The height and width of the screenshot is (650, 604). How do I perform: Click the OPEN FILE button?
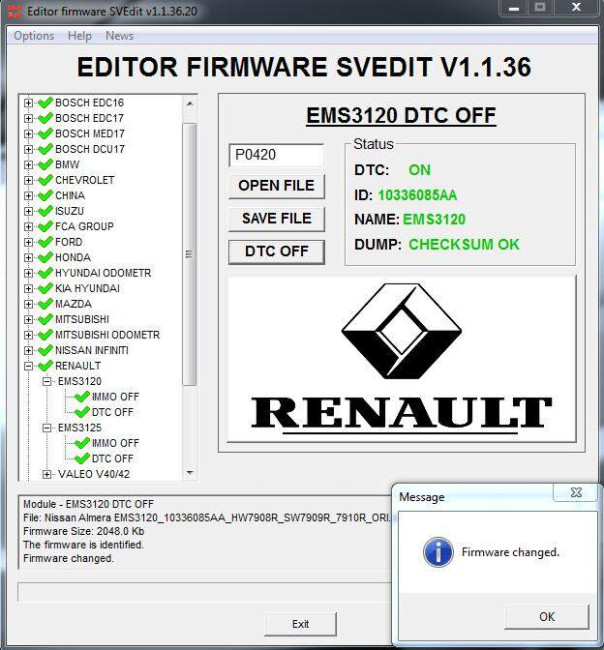pyautogui.click(x=277, y=186)
